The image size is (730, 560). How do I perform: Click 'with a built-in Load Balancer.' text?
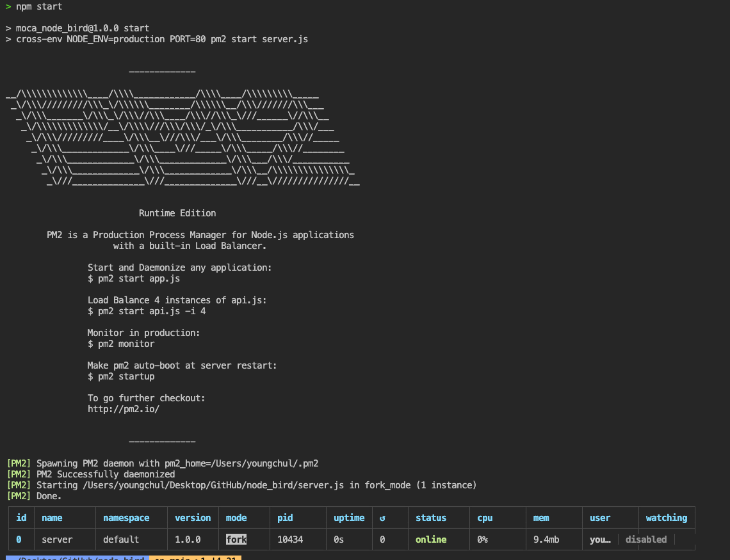pos(190,246)
